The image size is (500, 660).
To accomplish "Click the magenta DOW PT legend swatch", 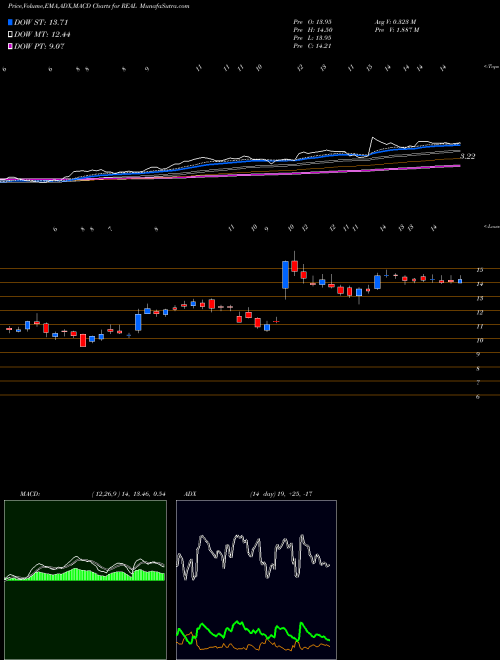I will tap(11, 46).
